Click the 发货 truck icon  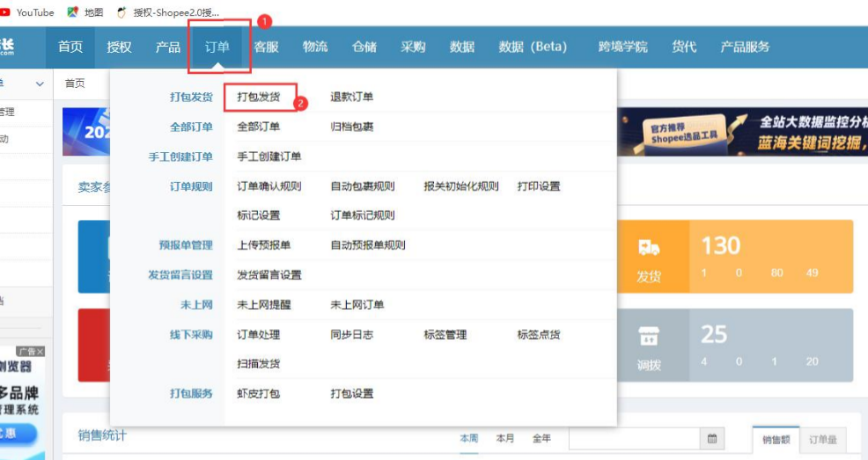point(649,249)
